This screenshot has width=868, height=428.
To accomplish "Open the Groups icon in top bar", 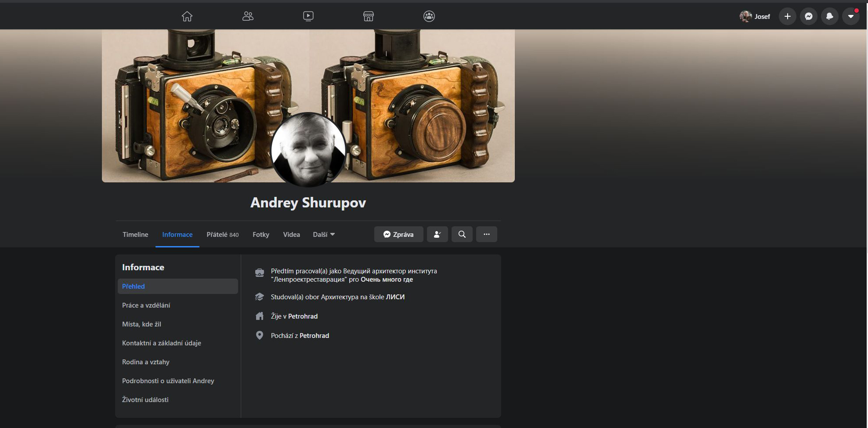I will click(x=429, y=16).
